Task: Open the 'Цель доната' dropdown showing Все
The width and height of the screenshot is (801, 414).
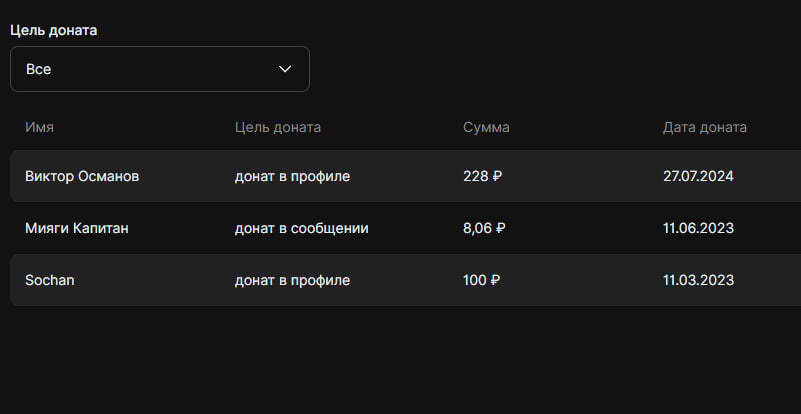Action: (x=159, y=69)
